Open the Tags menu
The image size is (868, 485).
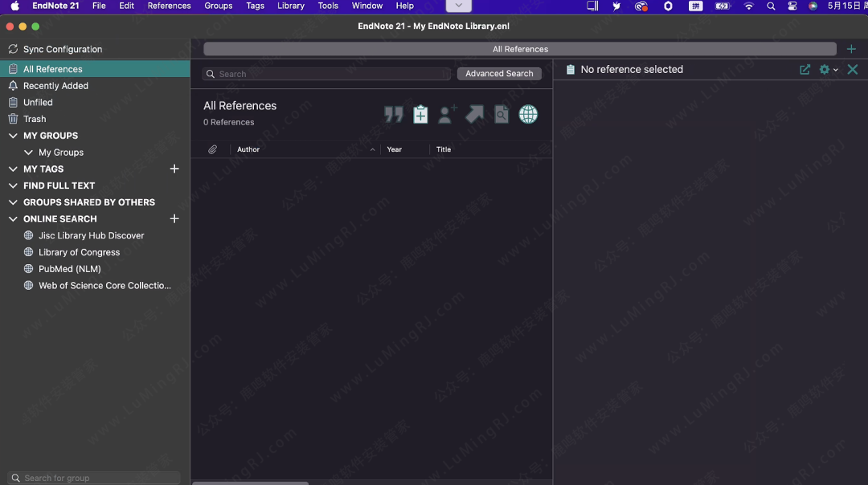pos(256,6)
